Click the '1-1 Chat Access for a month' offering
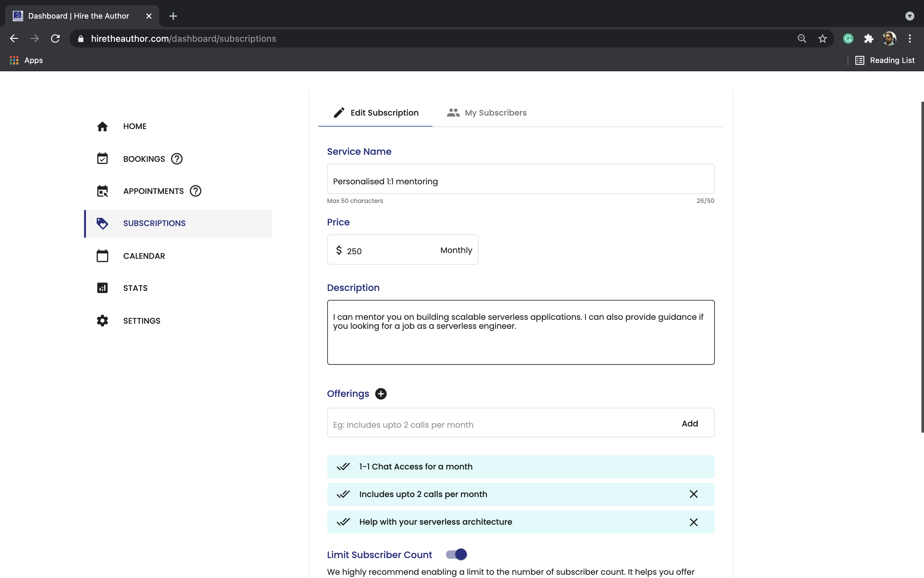Image resolution: width=924 pixels, height=578 pixels. click(520, 467)
